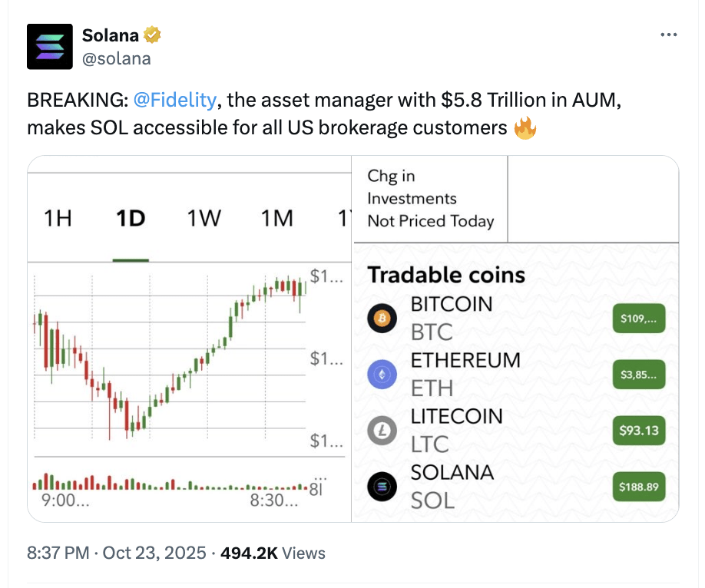Click the Litecoin coin icon
This screenshot has height=588, width=705.
[382, 431]
